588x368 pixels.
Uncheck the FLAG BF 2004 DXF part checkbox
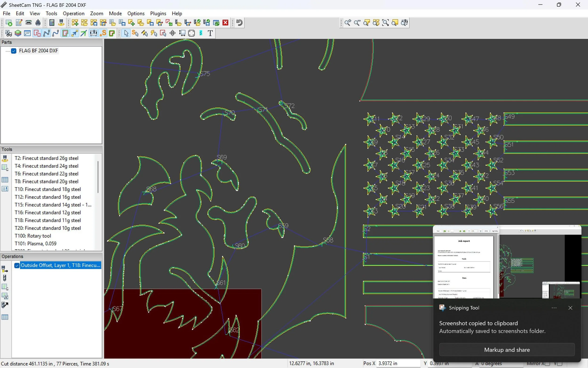coord(14,51)
